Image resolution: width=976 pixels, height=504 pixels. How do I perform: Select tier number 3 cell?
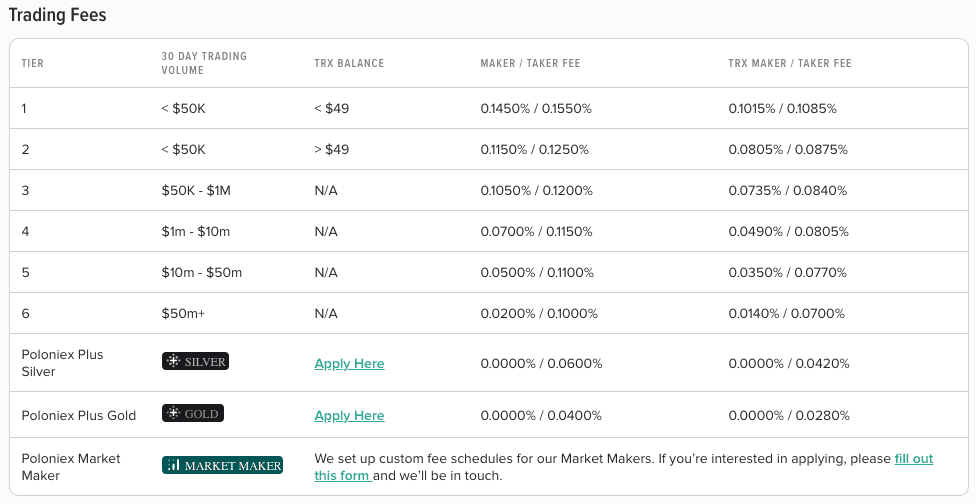click(25, 190)
